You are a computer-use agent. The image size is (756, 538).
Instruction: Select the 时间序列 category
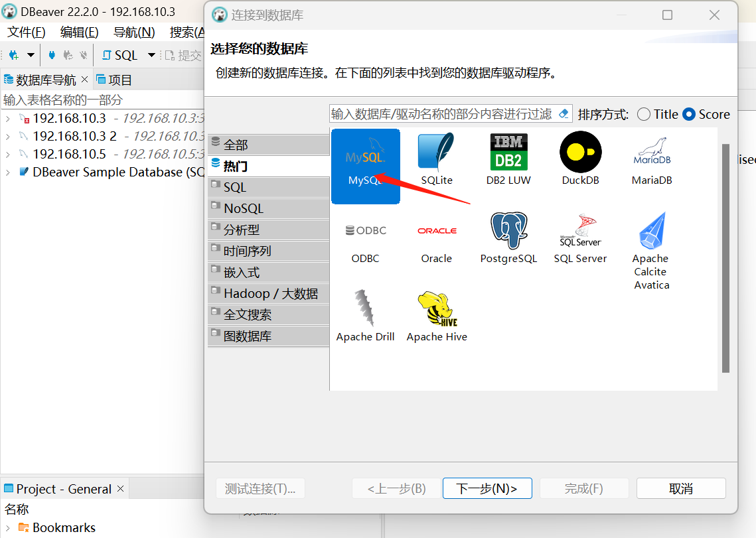coord(269,251)
